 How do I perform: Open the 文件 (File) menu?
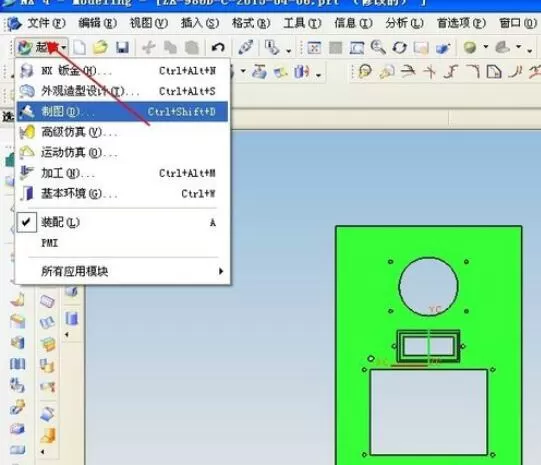(x=47, y=23)
